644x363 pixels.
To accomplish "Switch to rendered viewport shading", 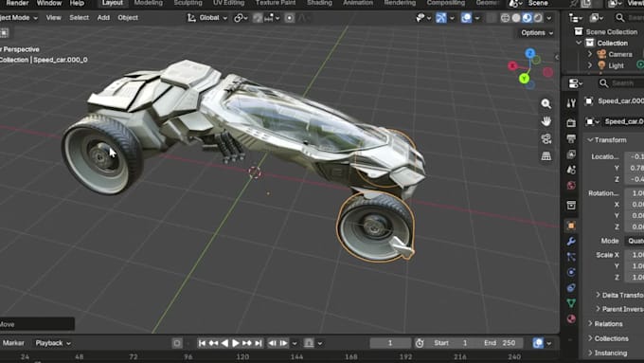I will (x=538, y=18).
